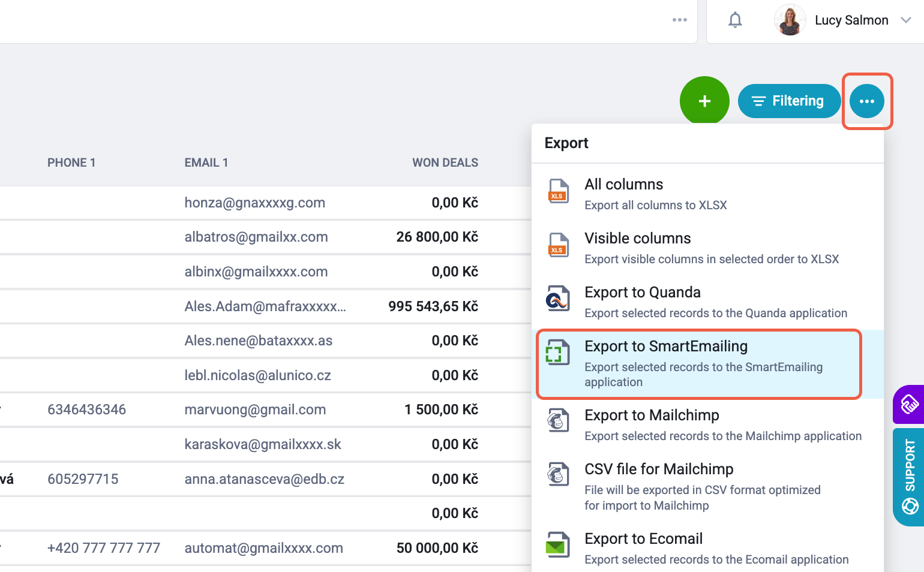Open the Filtering panel
Image resolution: width=924 pixels, height=572 pixels.
788,101
